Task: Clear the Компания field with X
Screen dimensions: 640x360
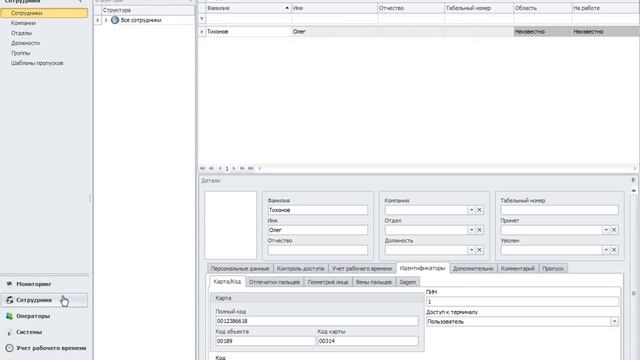Action: click(x=480, y=210)
